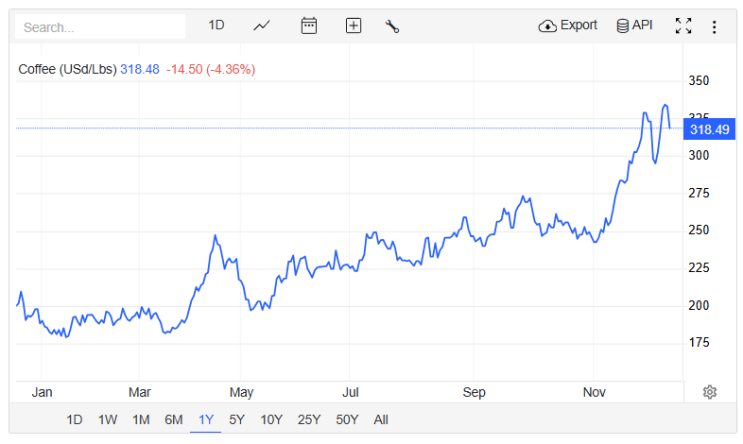Switch to the 6M time range
The image size is (743, 444).
click(x=173, y=419)
